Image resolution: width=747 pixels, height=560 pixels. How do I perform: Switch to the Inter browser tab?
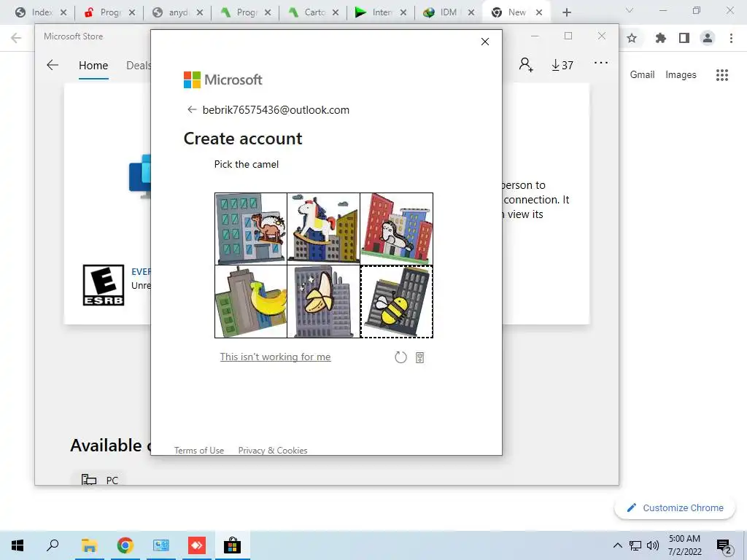pos(381,12)
